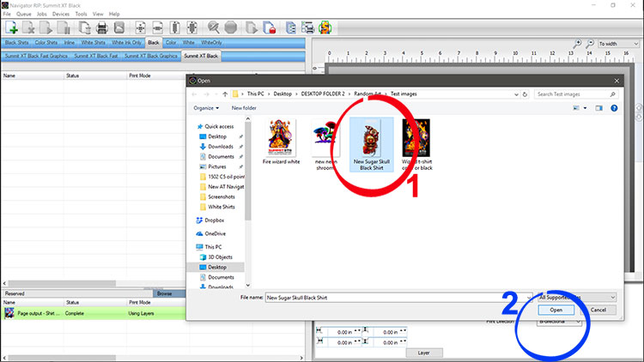644x362 pixels.
Task: Click the Open button
Action: tap(556, 310)
